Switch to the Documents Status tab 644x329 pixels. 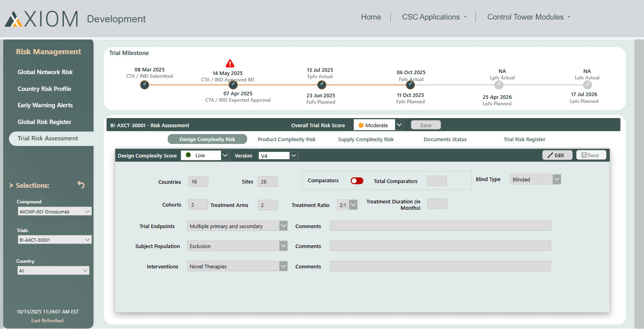coord(445,139)
